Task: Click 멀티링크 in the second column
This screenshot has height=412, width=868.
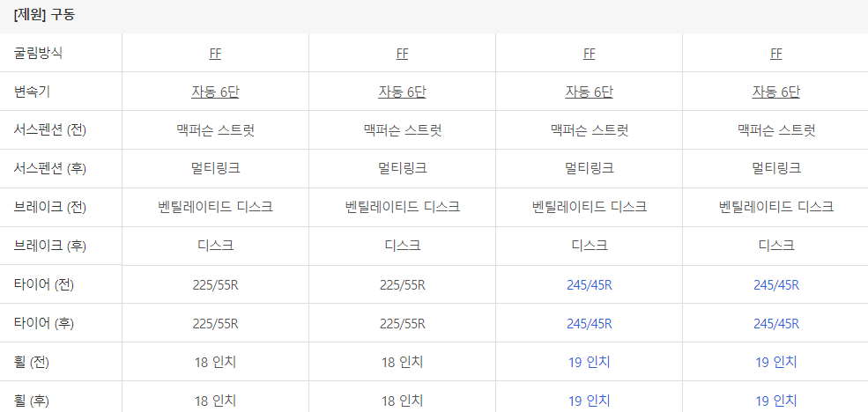Action: point(403,169)
